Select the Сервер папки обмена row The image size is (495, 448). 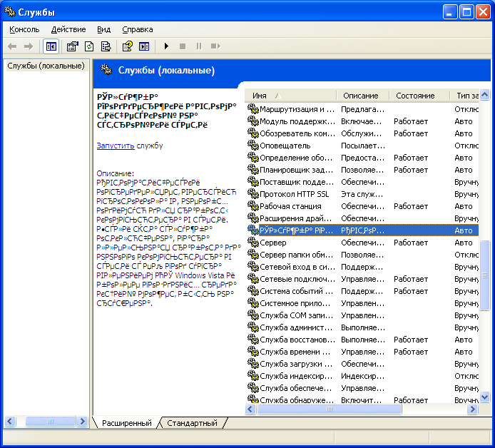pos(362,255)
